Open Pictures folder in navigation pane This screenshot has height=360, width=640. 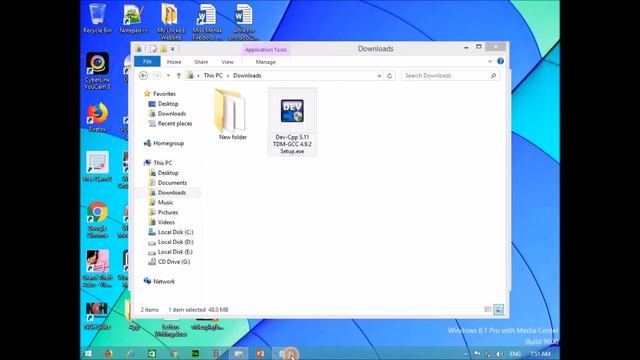[x=168, y=212]
